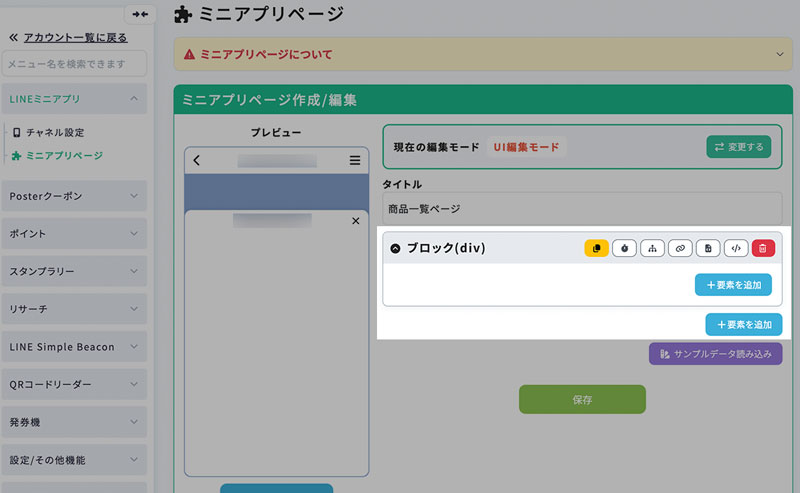Open the code editor icon for the block
This screenshot has height=493, width=800.
[x=736, y=248]
